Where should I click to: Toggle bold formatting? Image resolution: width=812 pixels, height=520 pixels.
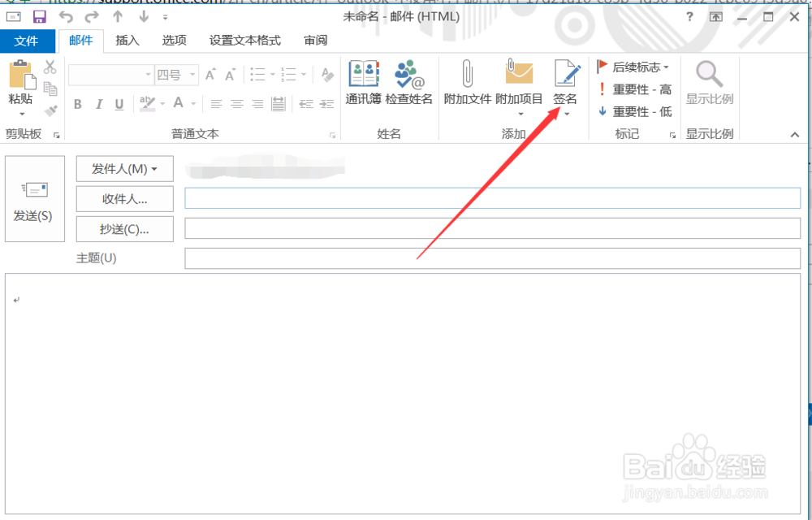(x=78, y=104)
